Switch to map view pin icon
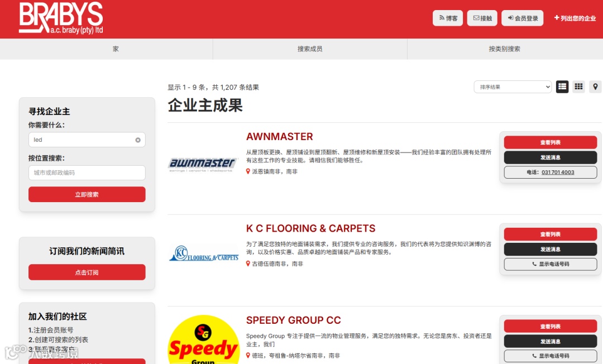Viewport: 603px width, 364px height. pos(595,87)
